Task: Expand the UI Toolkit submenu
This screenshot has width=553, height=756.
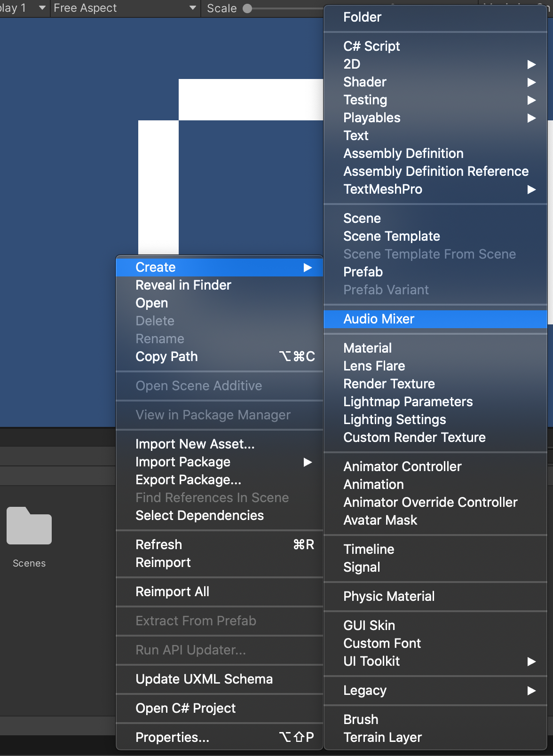Action: tap(435, 661)
